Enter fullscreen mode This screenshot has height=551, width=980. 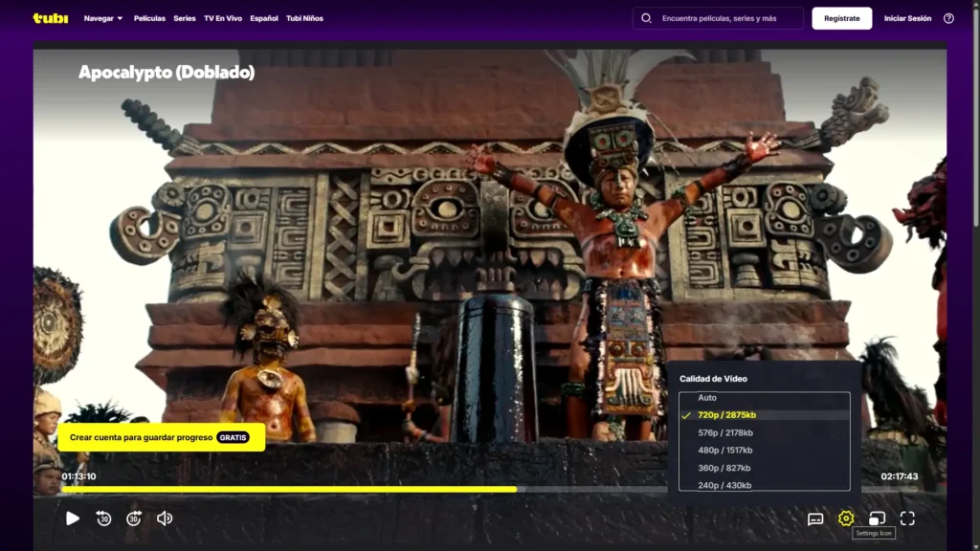907,518
